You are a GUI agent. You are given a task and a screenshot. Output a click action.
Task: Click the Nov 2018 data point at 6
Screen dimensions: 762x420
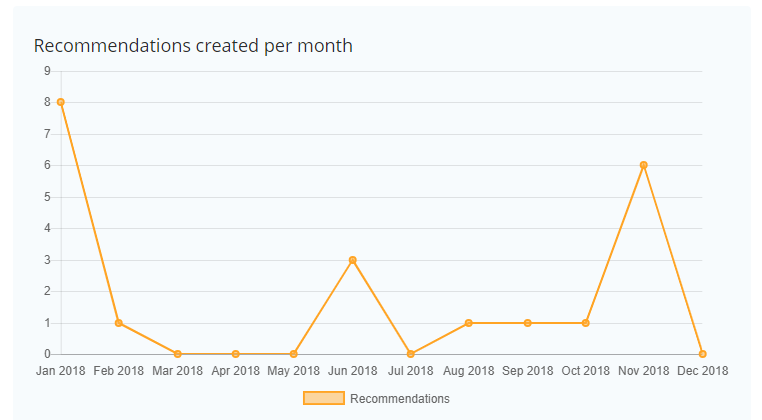[644, 165]
